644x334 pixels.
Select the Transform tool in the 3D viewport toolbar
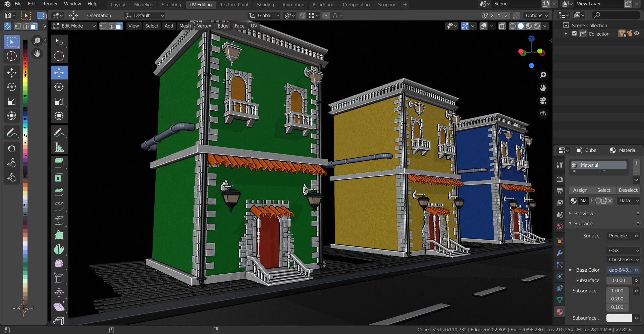[x=59, y=116]
